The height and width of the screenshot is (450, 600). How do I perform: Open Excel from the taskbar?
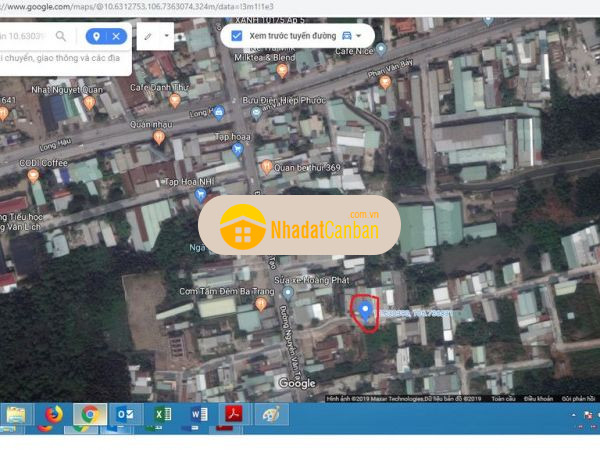coord(160,416)
